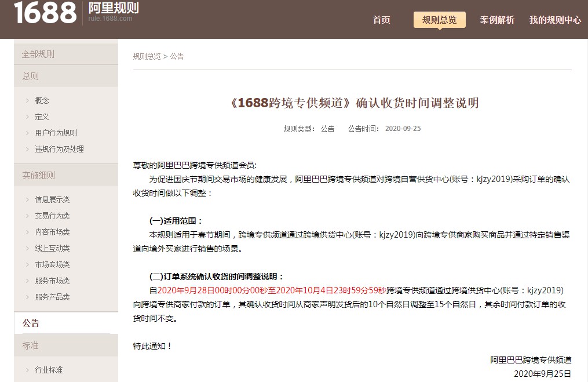Click the chevron beside 用户行为规则
Screen dimensions: 588x382
(27, 133)
